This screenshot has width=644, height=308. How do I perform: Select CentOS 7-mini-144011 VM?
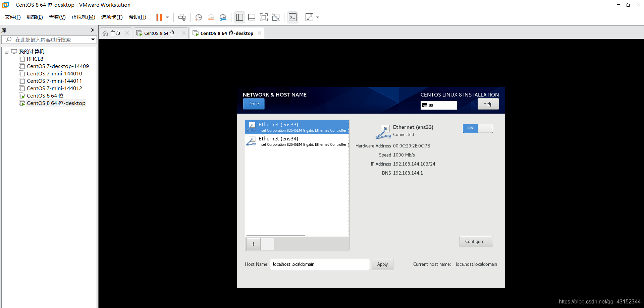(x=54, y=81)
